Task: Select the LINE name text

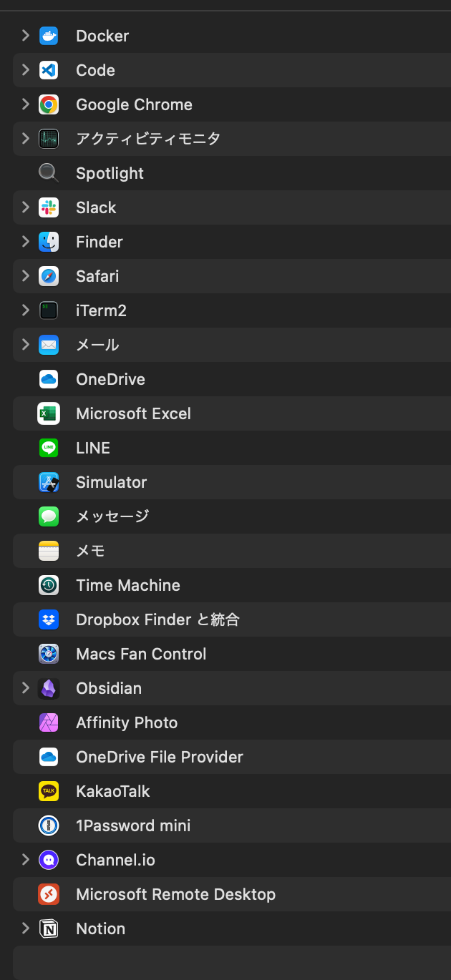Action: point(93,448)
